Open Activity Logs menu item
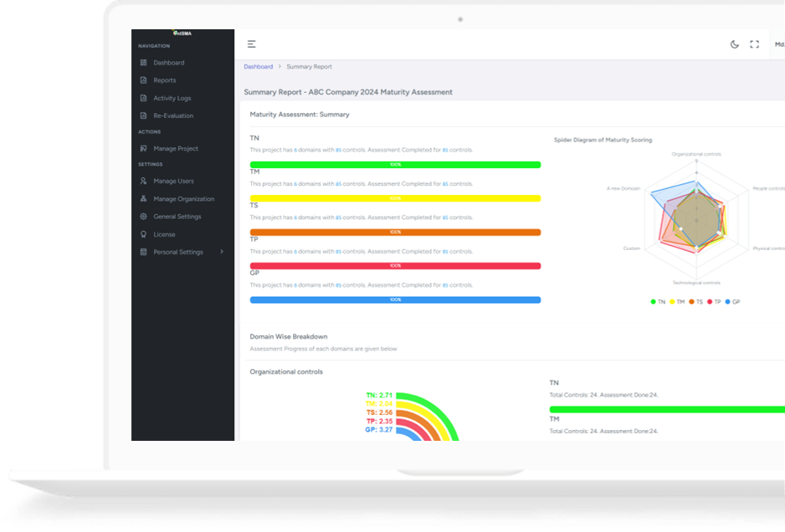 click(x=172, y=98)
